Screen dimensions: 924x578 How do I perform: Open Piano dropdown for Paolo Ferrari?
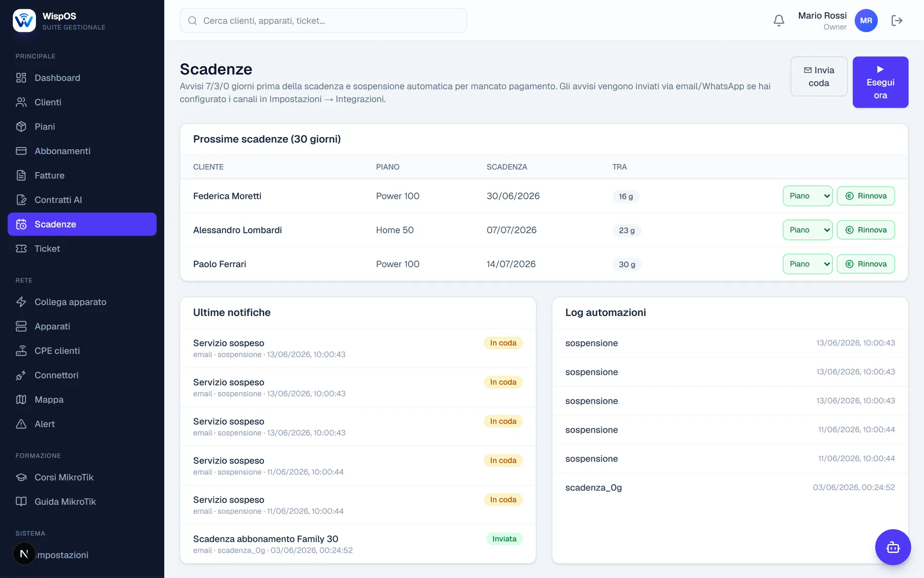click(807, 264)
